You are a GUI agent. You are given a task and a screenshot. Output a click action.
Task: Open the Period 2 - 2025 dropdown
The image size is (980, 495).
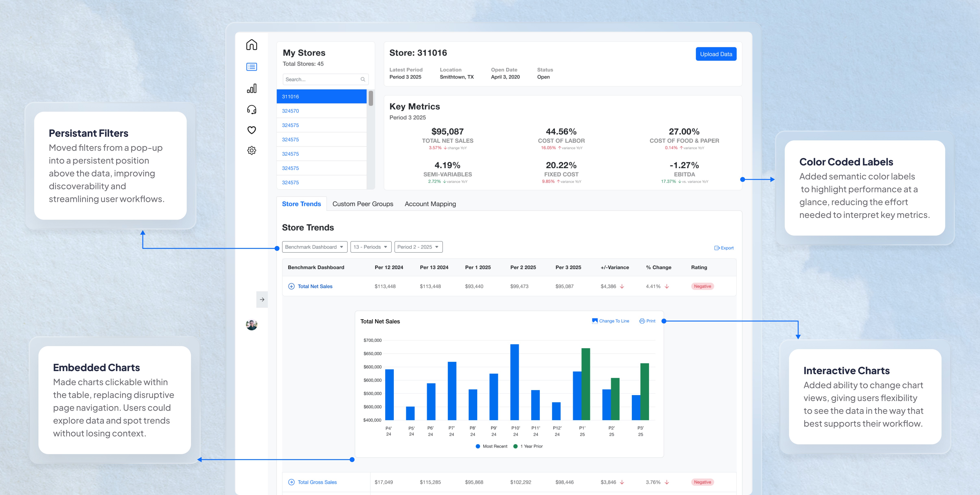coord(418,247)
